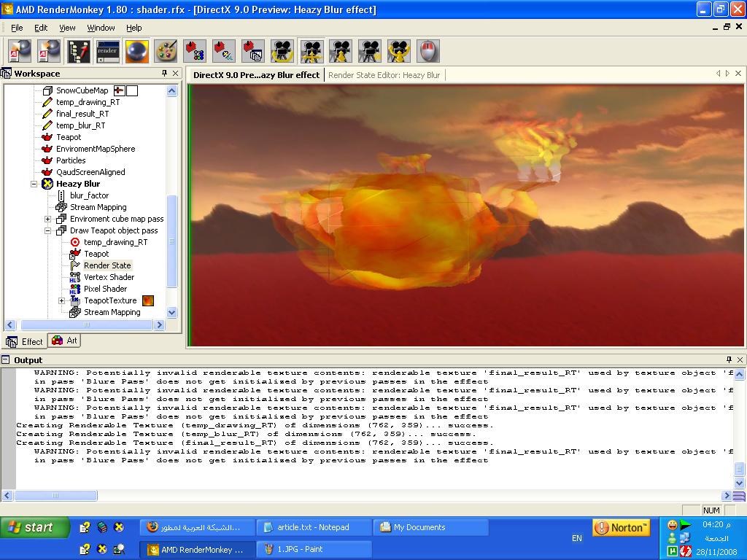Open the View menu

(67, 28)
